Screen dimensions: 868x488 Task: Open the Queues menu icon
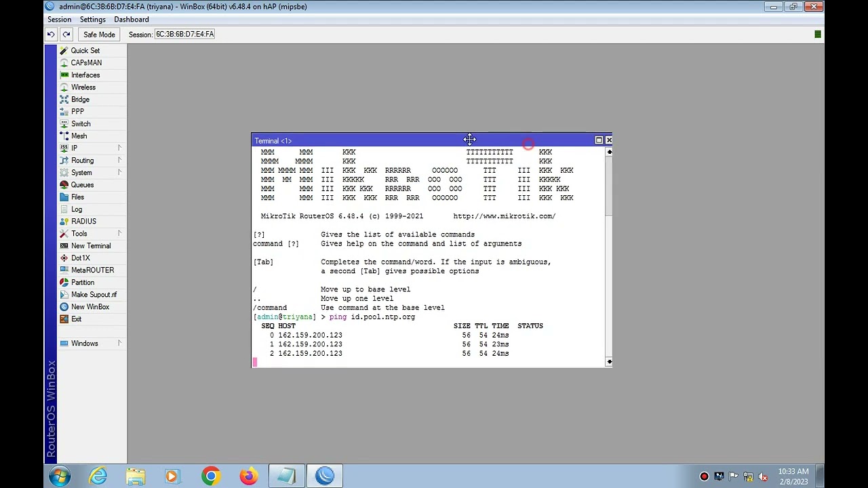(x=64, y=185)
